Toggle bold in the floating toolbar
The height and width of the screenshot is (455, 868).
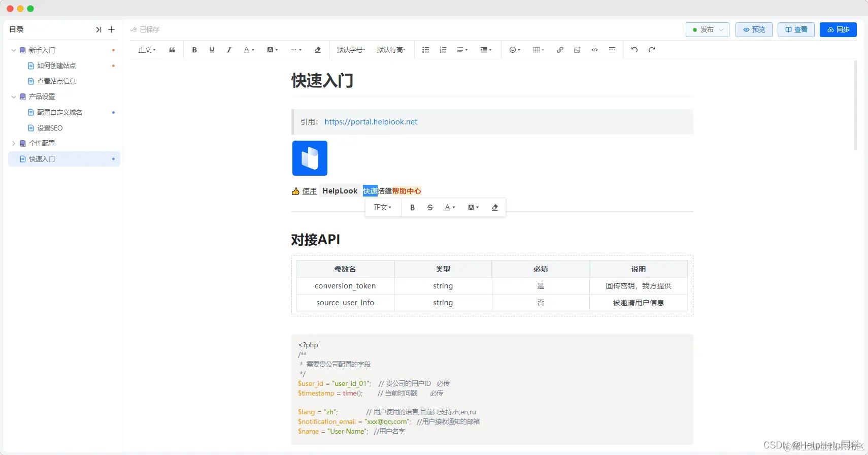click(413, 207)
